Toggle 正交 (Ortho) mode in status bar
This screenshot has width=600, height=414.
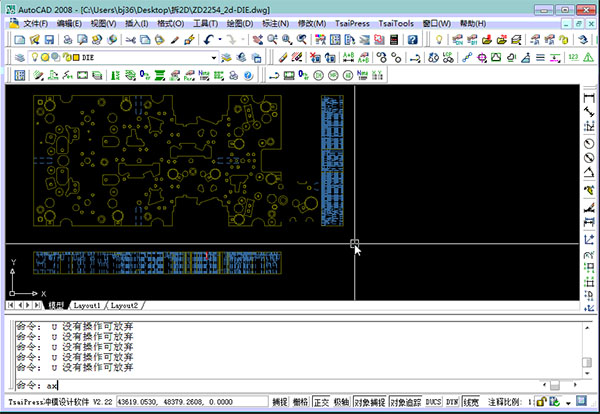point(321,402)
